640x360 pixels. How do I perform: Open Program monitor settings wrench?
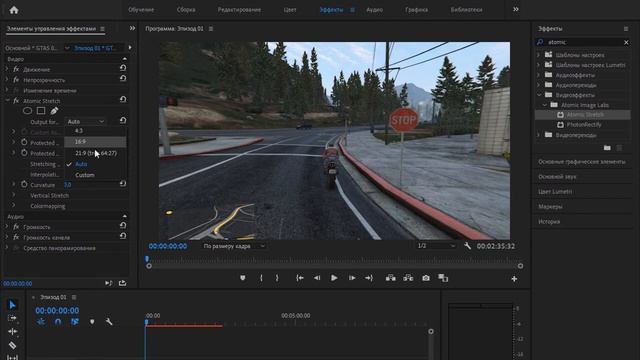[x=467, y=246]
